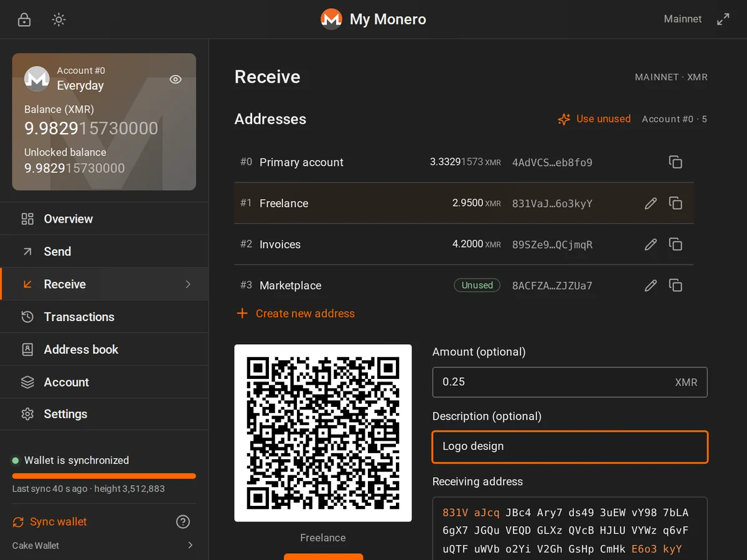Click the sync progress bar
This screenshot has width=747, height=560.
104,476
